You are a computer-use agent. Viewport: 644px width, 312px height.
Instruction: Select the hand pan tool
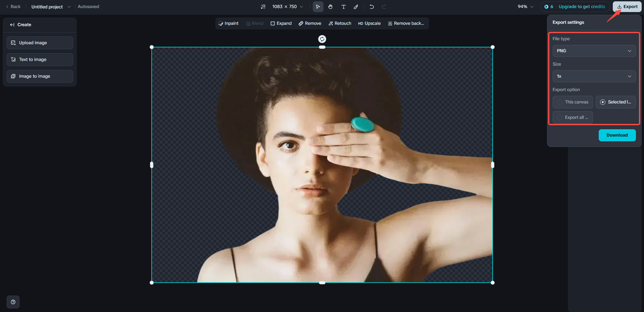click(x=331, y=7)
